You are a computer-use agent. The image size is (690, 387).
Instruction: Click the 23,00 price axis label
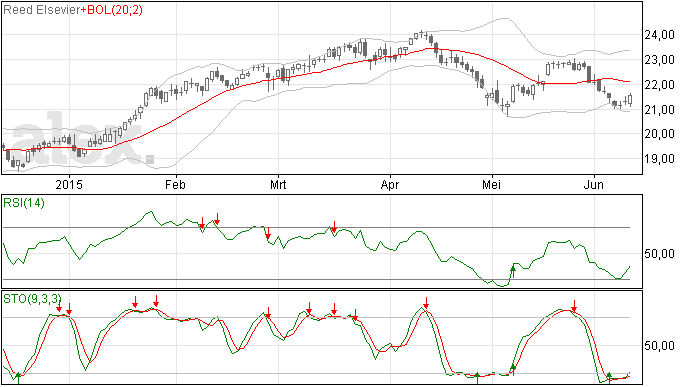pyautogui.click(x=659, y=60)
